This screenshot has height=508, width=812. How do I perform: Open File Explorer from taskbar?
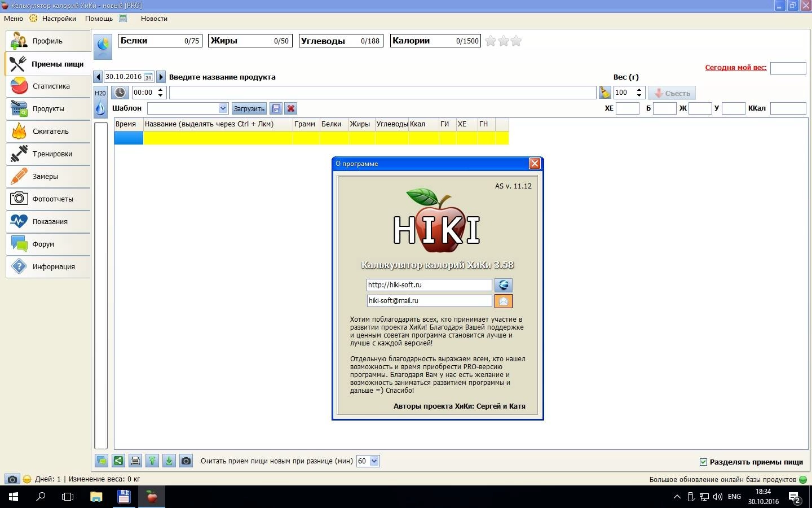(96, 497)
